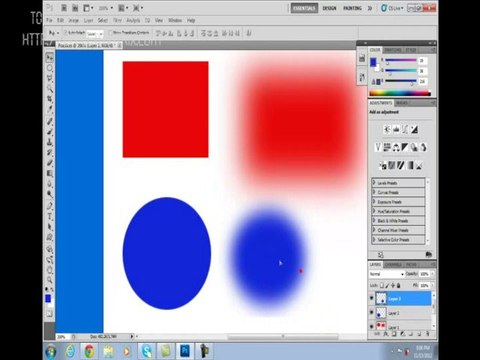Switch to Painting workspace
This screenshot has width=480, height=360.
(352, 8)
